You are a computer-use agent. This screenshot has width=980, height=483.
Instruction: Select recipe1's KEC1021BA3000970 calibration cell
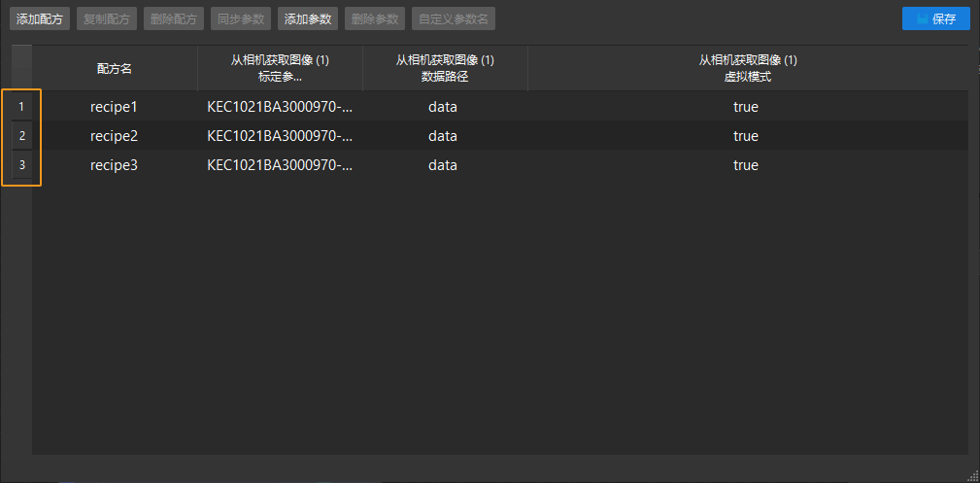[280, 107]
